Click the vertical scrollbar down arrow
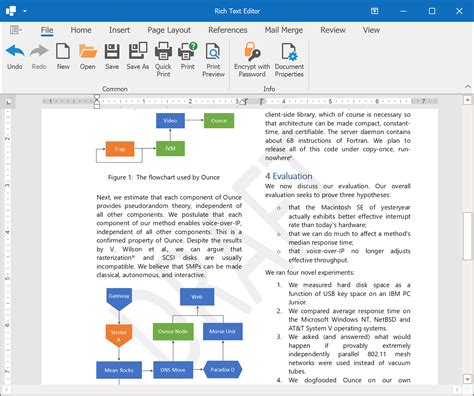Viewport: 474px width, 396px height. point(467,379)
